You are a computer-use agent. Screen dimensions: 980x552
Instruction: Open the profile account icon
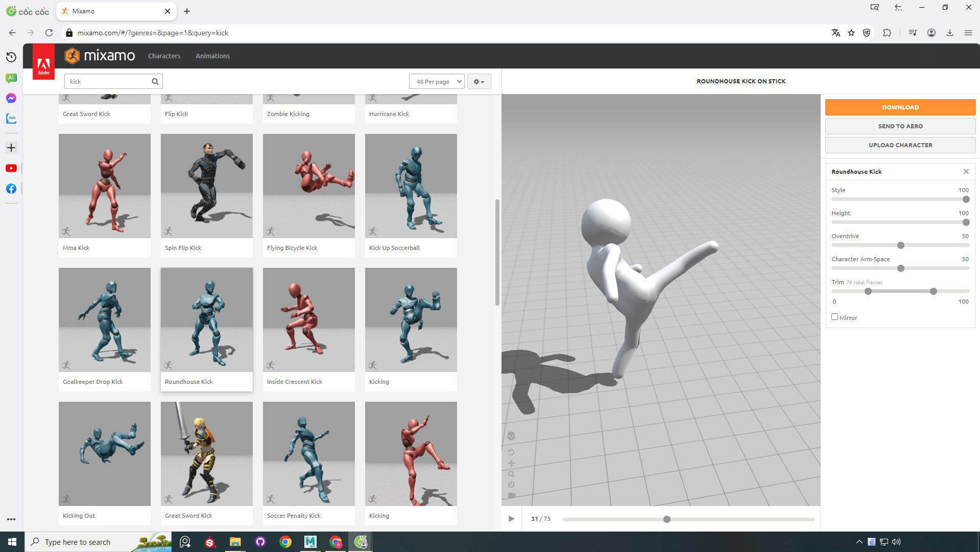(931, 33)
